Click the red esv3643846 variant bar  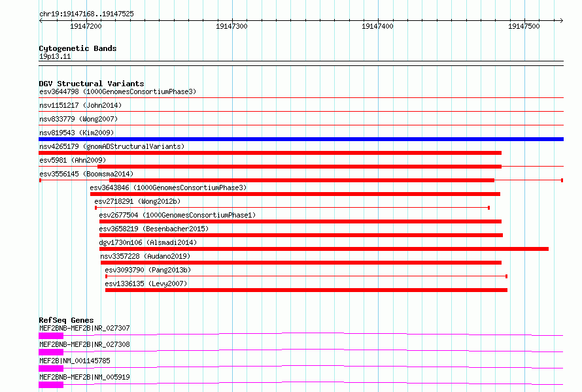coord(295,194)
